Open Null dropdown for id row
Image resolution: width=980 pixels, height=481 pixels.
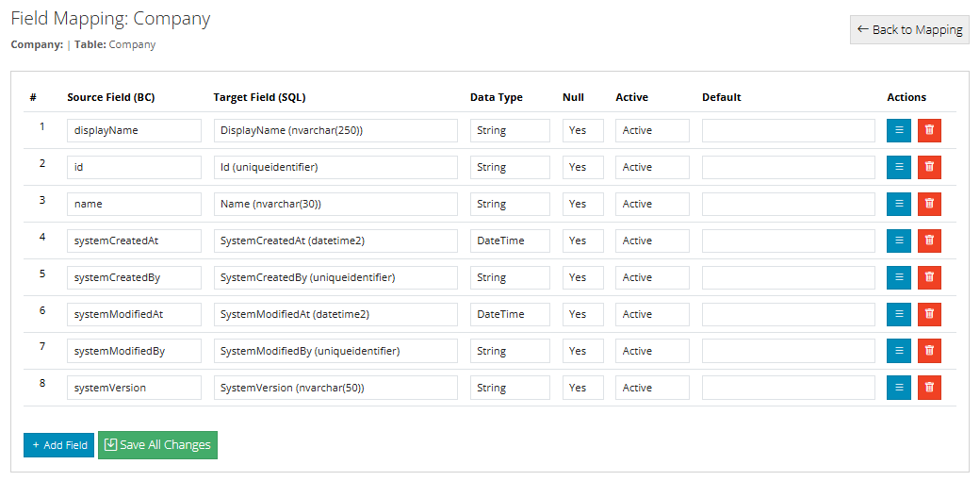pos(582,167)
